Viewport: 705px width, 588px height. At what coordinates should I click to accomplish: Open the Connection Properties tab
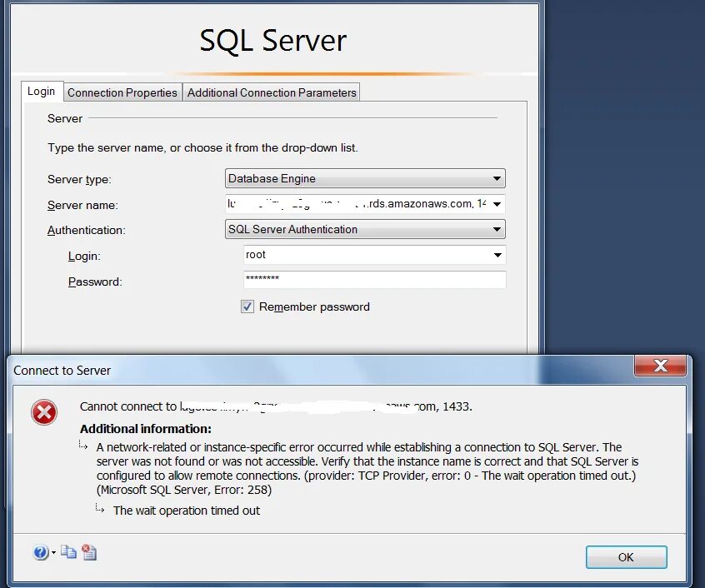point(122,92)
